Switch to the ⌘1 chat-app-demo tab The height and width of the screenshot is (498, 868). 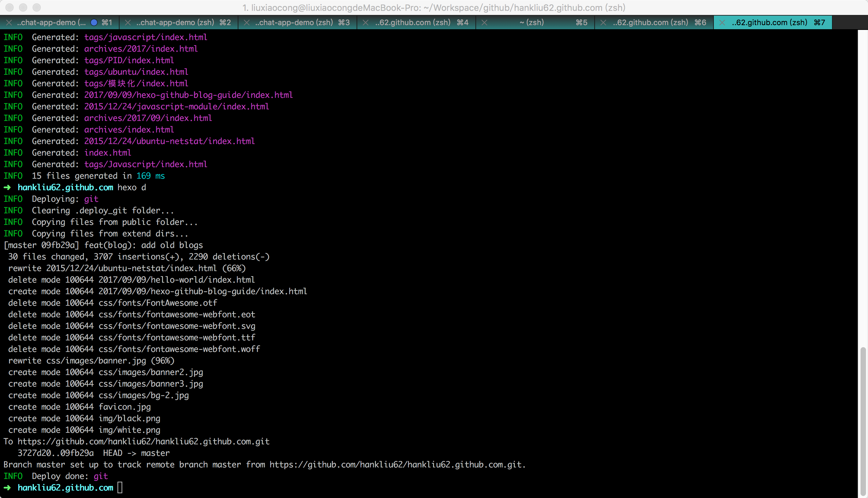51,22
